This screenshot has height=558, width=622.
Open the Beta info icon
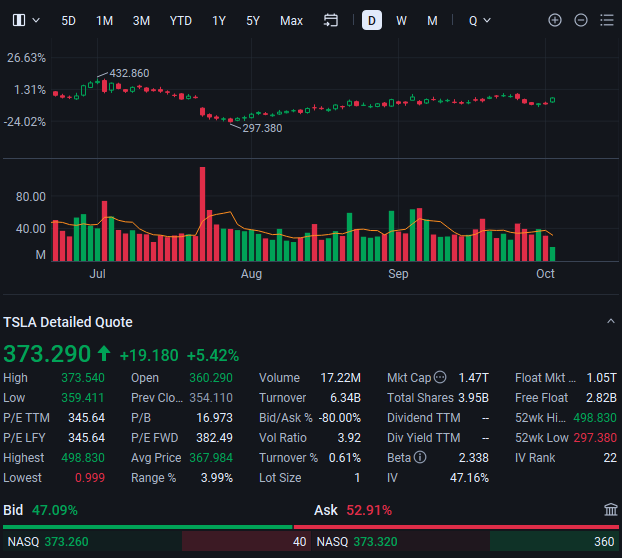pos(420,457)
